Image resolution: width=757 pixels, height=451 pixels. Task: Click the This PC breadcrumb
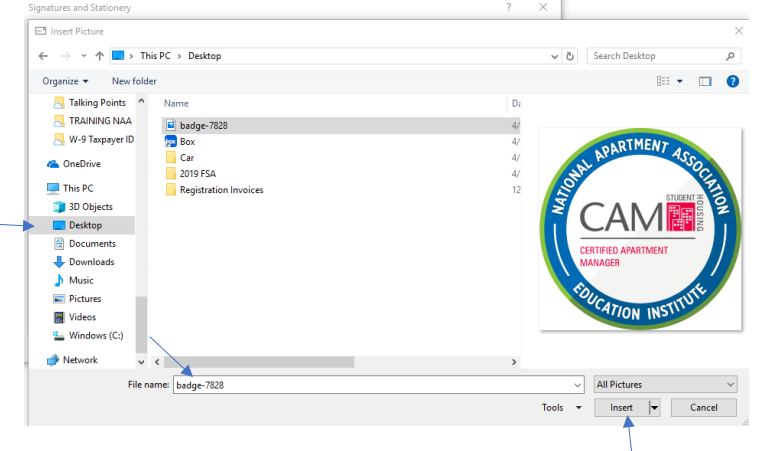[x=155, y=56]
